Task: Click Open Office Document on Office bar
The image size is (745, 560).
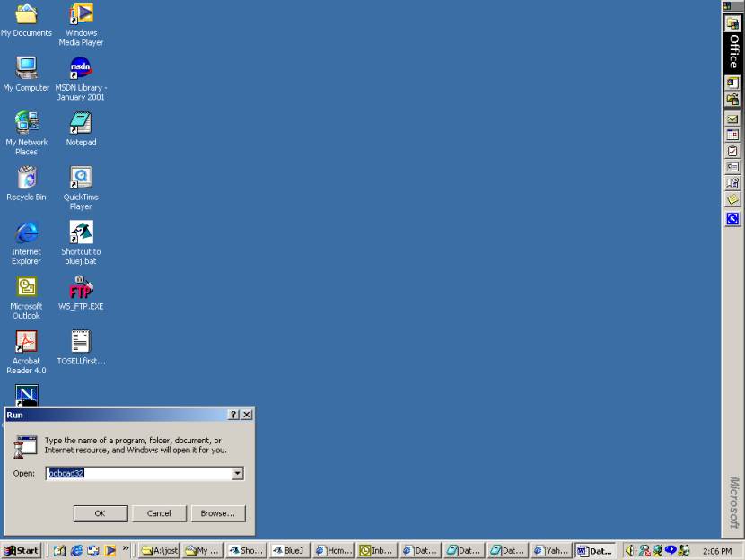Action: pyautogui.click(x=732, y=100)
